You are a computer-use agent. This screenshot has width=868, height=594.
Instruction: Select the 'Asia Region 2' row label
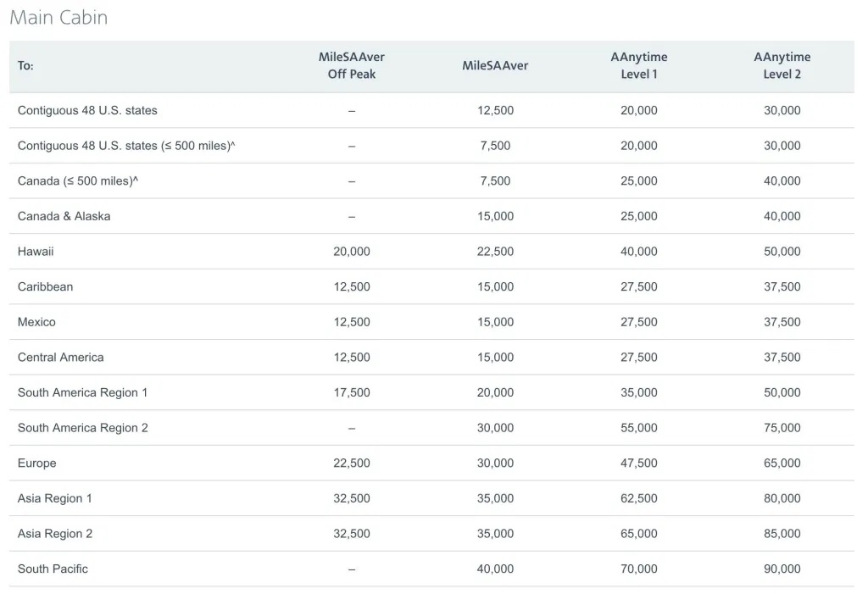tap(55, 534)
